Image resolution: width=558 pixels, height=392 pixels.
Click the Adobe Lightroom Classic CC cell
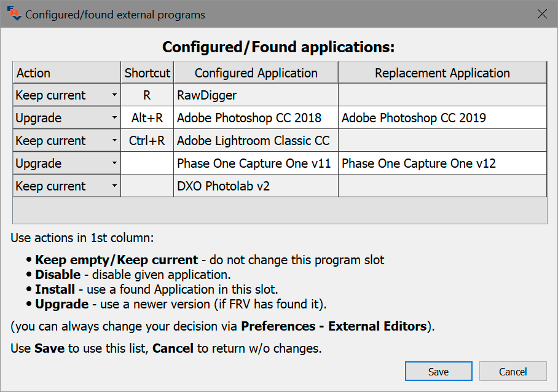(x=256, y=141)
